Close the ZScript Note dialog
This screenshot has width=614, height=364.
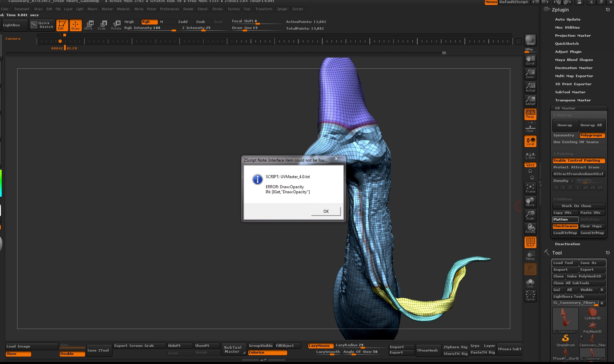pyautogui.click(x=336, y=159)
